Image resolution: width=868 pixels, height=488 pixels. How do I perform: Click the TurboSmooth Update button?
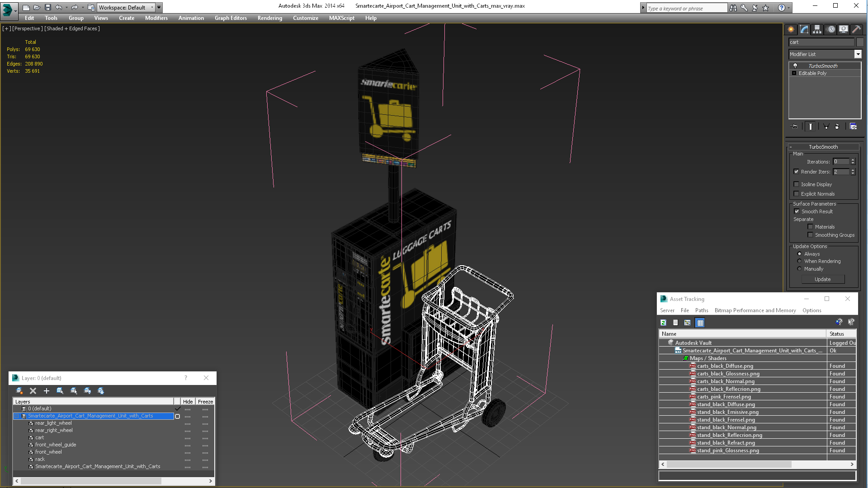click(823, 279)
